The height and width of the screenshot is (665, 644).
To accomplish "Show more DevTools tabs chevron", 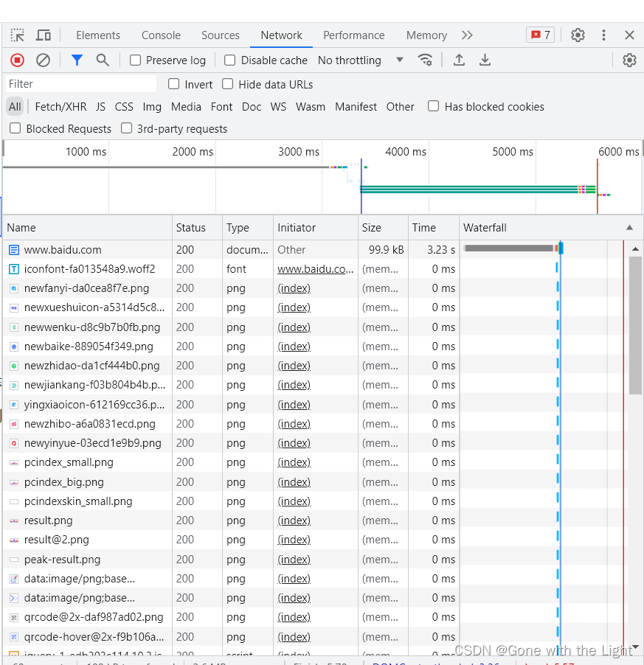I will click(467, 35).
